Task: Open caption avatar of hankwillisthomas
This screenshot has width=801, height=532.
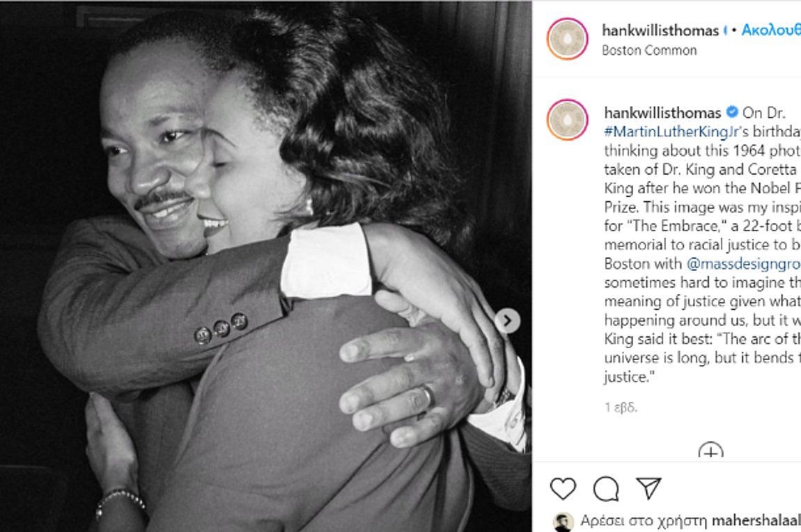Action: click(x=568, y=120)
